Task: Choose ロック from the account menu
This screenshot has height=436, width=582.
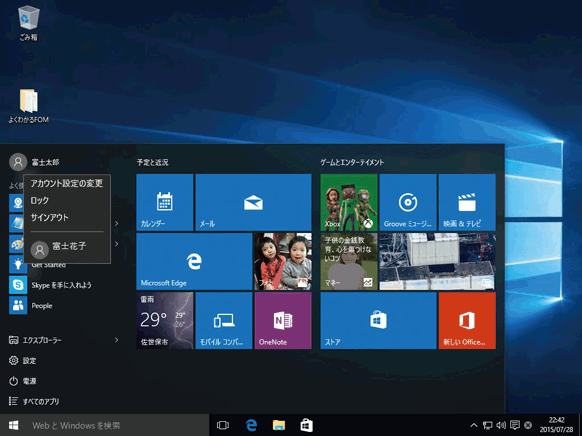Action: pyautogui.click(x=67, y=200)
